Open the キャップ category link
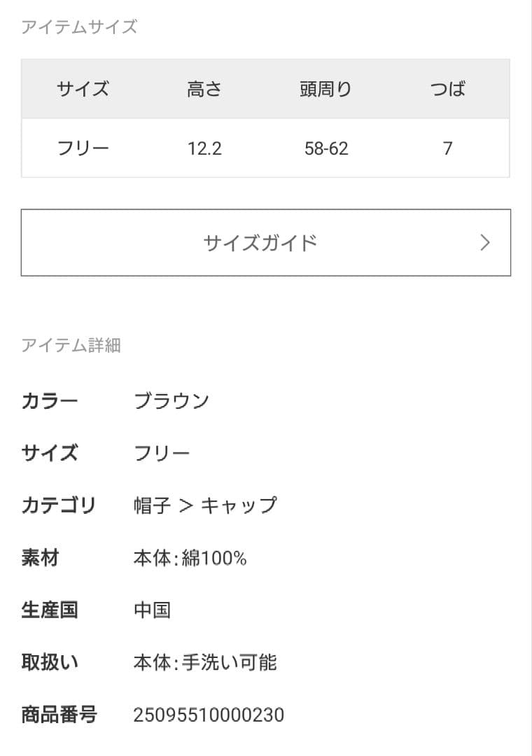This screenshot has height=756, width=532. click(x=239, y=505)
